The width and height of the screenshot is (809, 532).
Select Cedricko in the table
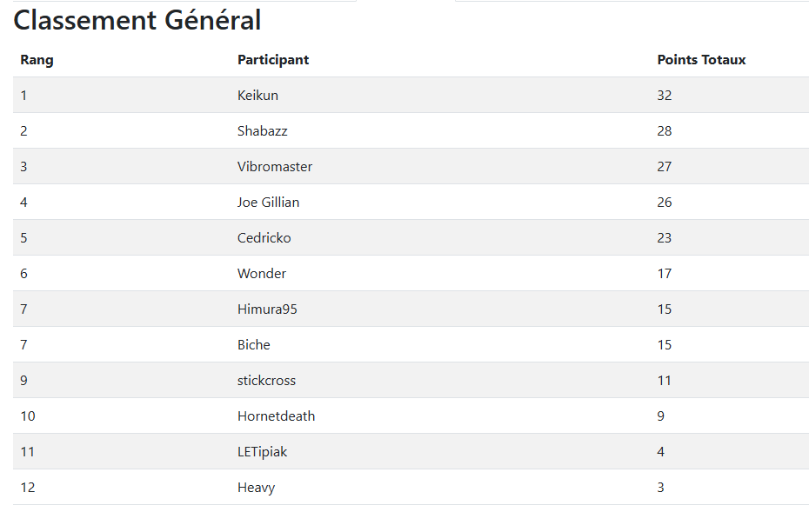pos(264,238)
